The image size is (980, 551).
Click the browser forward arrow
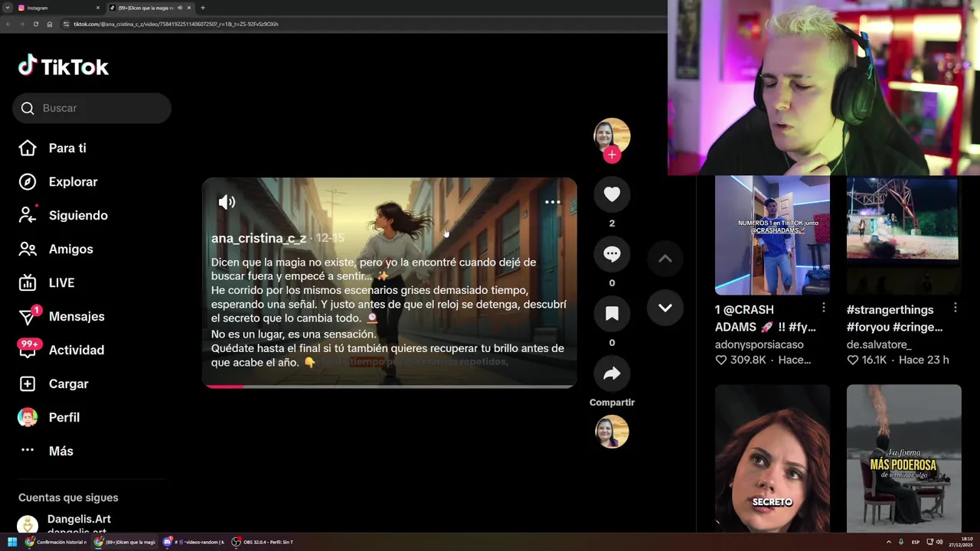pyautogui.click(x=21, y=24)
